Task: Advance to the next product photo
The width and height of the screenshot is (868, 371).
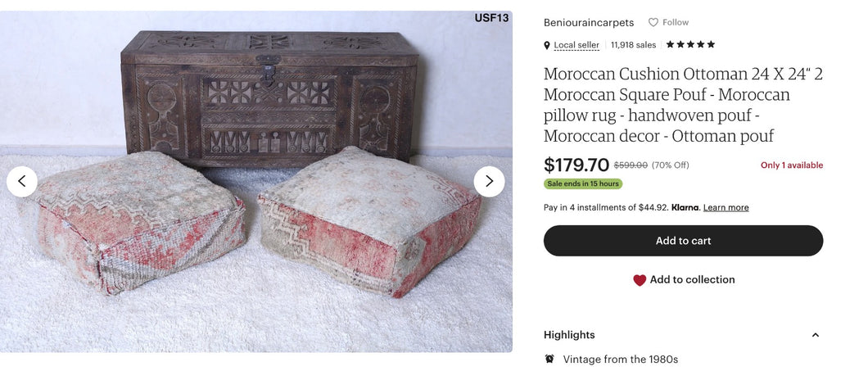Action: [x=489, y=181]
